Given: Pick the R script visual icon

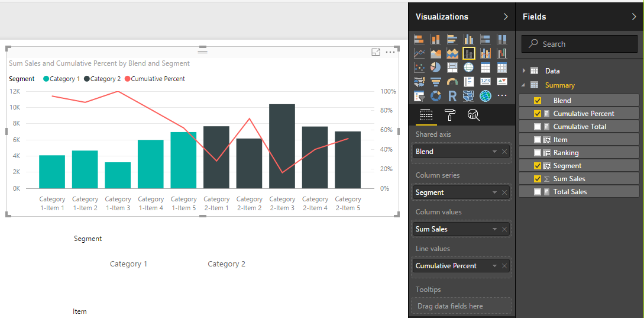Looking at the screenshot, I should click(x=452, y=96).
